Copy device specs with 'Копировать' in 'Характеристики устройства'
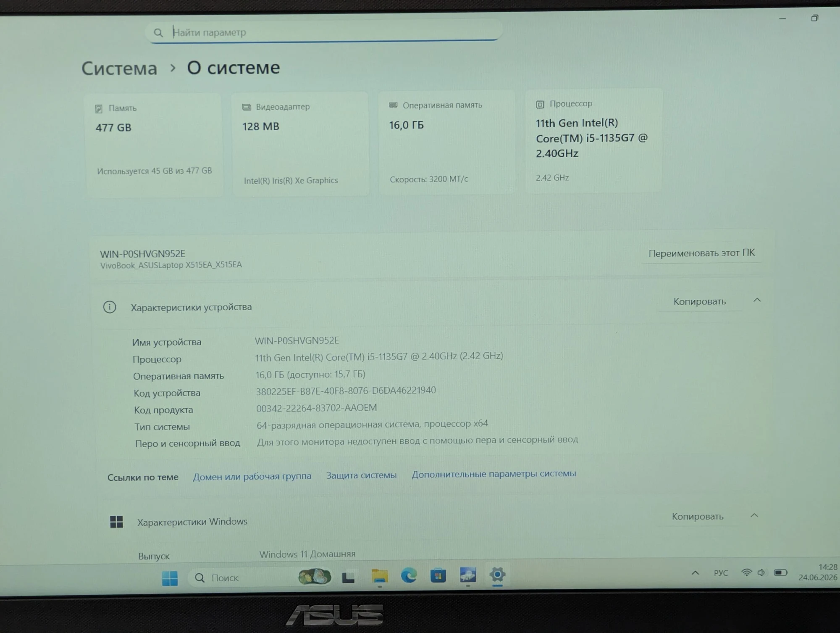This screenshot has height=633, width=840. 699,301
